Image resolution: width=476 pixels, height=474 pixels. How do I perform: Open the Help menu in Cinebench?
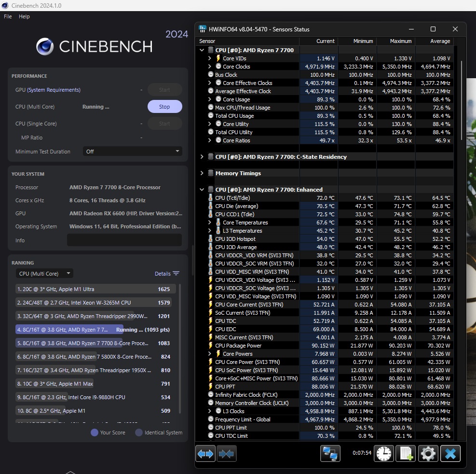coord(24,16)
